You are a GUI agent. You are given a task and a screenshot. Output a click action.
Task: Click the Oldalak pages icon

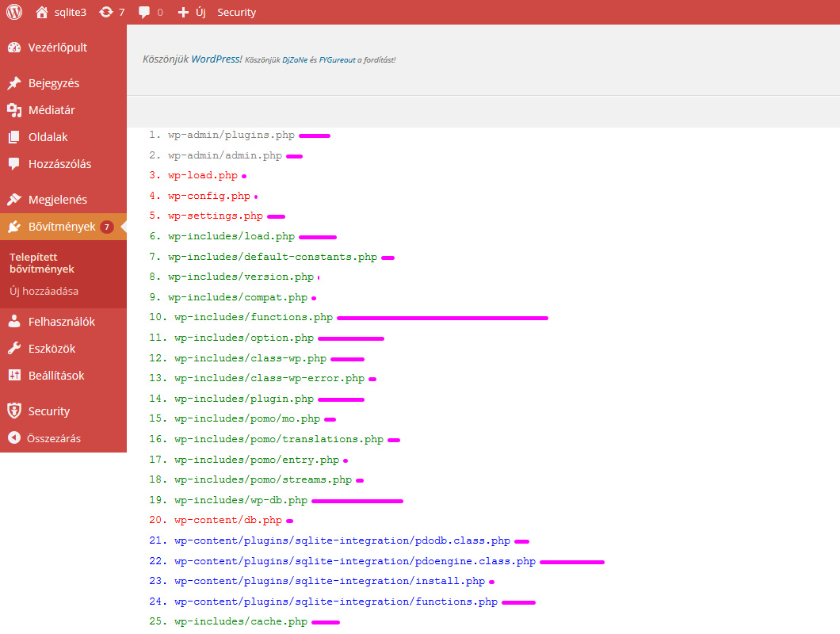point(14,137)
